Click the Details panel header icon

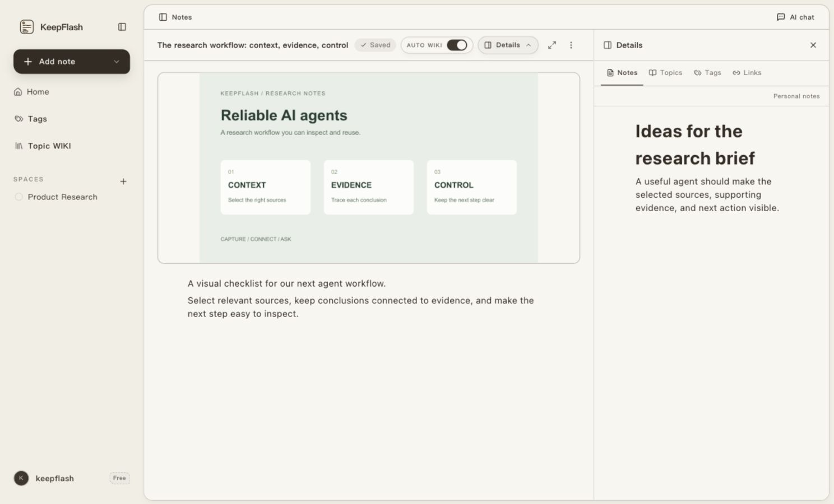click(x=608, y=45)
